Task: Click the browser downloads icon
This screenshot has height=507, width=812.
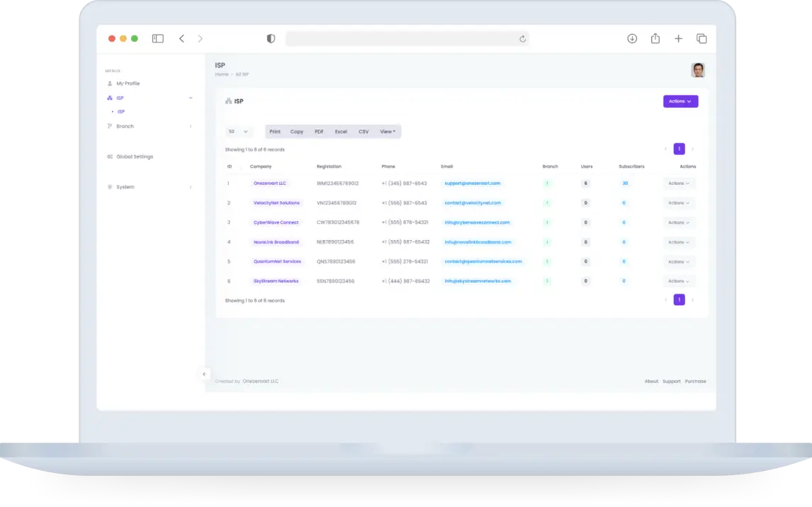Action: pos(632,39)
